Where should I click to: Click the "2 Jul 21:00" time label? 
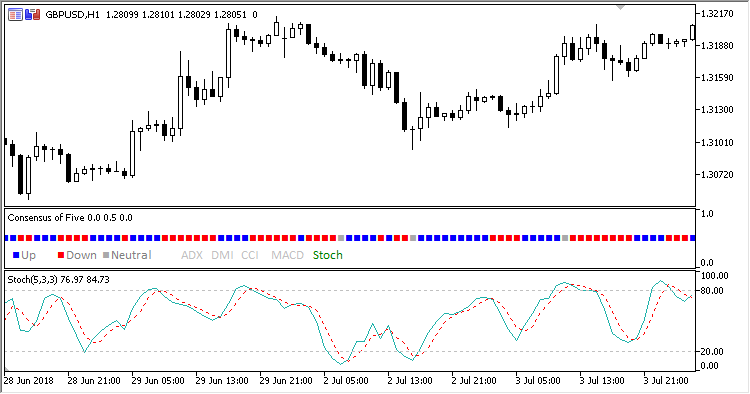pyautogui.click(x=474, y=381)
